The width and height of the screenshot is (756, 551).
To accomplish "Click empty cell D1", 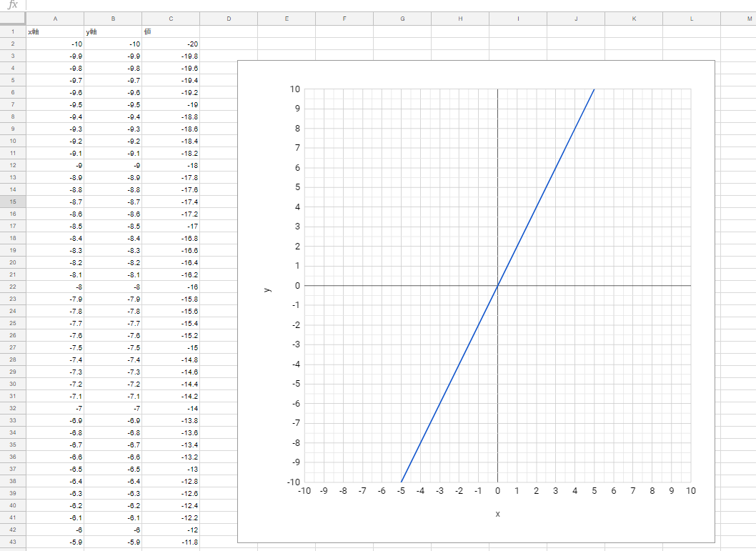I will [x=229, y=31].
